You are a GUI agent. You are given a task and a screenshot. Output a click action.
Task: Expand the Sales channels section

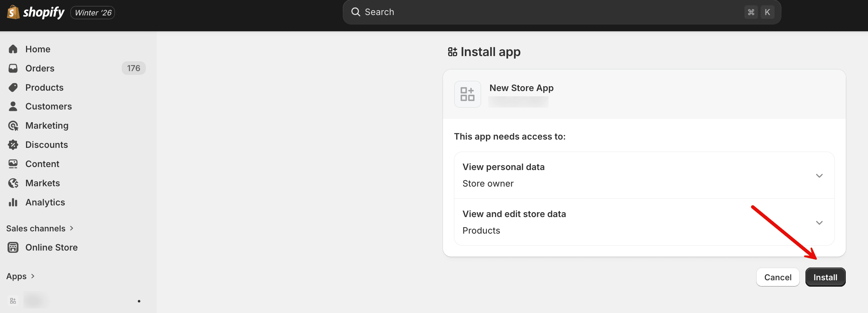coord(40,228)
